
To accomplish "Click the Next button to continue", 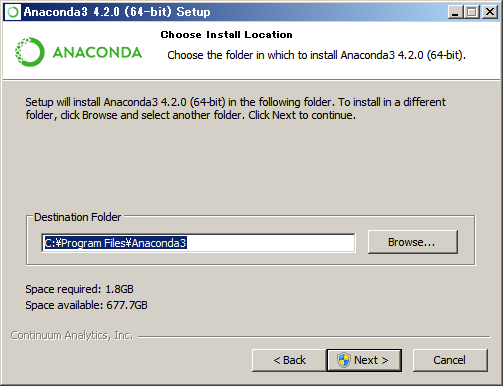I will pos(364,360).
